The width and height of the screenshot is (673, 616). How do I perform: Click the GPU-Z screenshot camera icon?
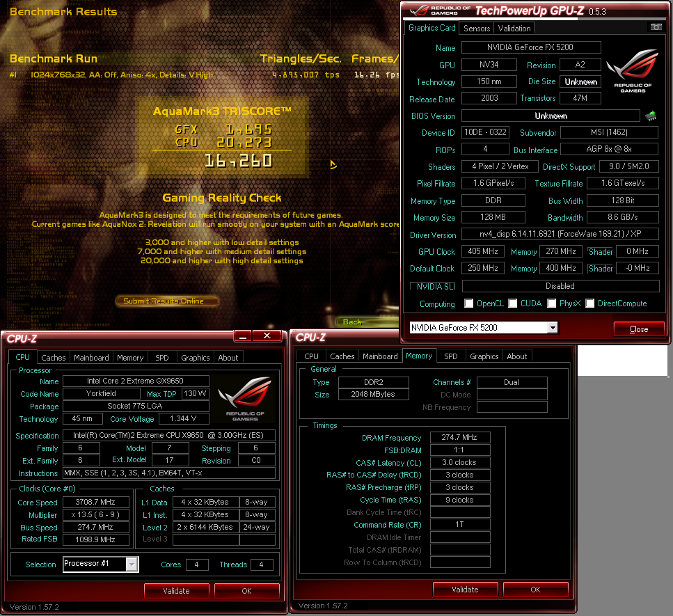(656, 27)
